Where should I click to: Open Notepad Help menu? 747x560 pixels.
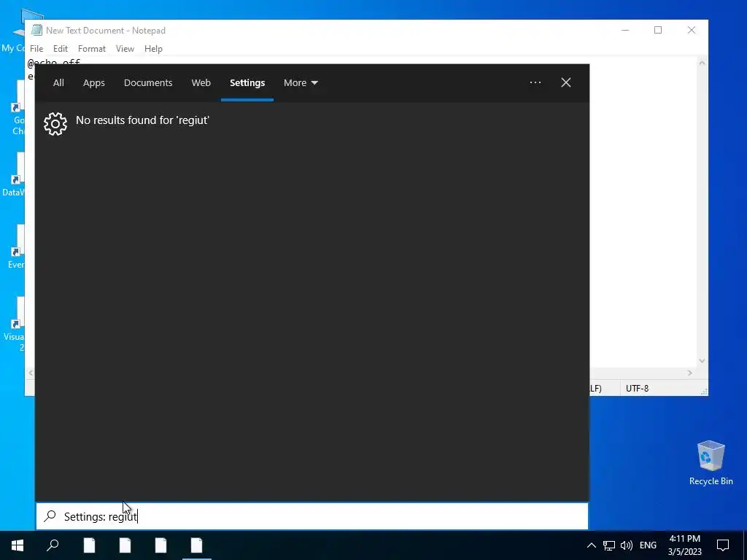(x=153, y=49)
